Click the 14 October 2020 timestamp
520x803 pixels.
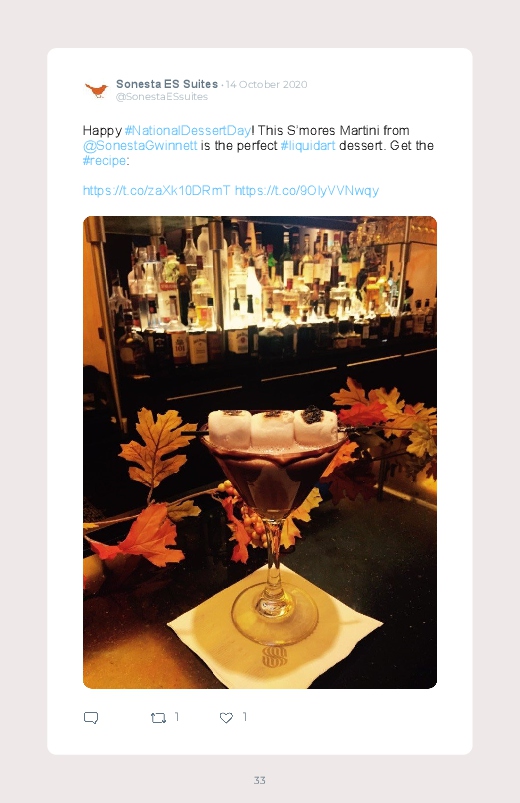[x=266, y=84]
